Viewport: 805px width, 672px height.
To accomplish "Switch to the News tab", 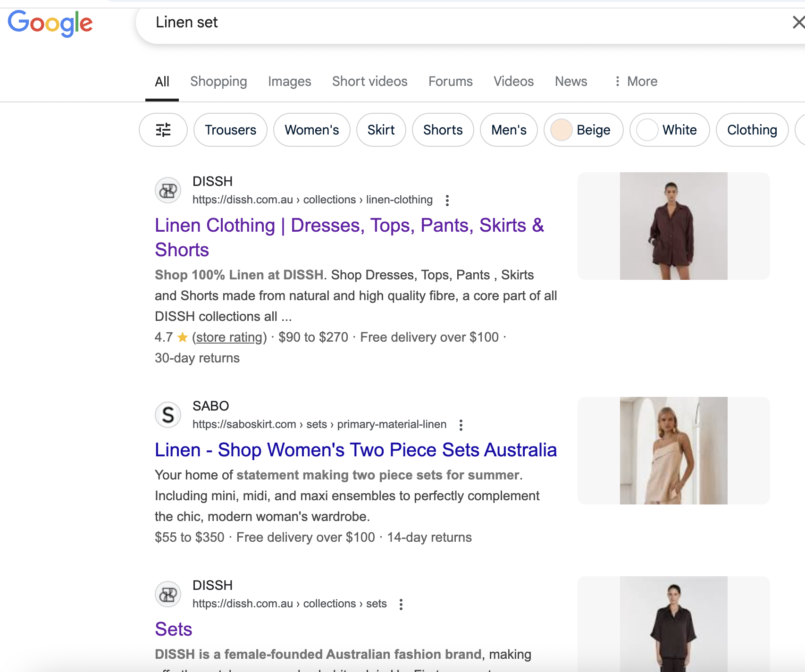I will coord(571,81).
